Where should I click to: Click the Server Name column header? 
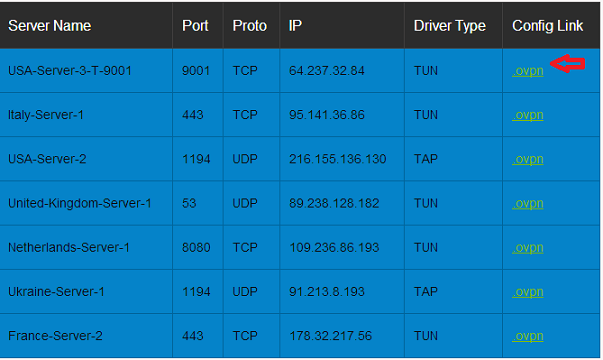(x=50, y=26)
